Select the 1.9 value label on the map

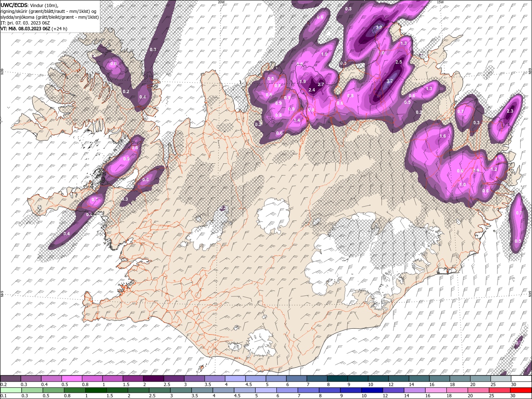point(303,81)
